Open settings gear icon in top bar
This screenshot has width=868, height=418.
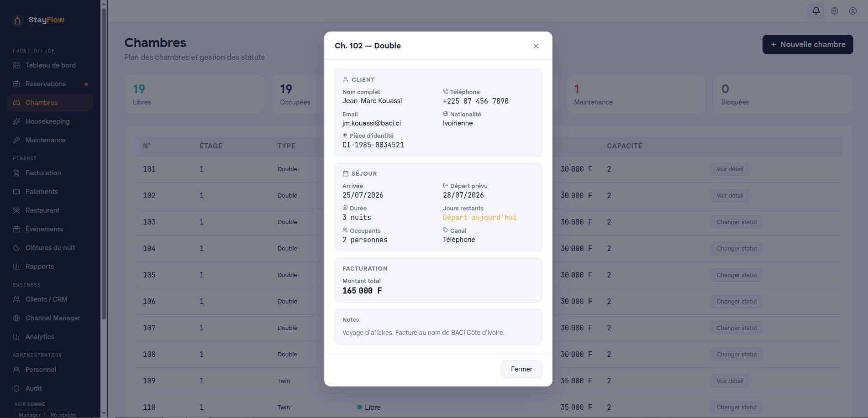click(x=835, y=11)
